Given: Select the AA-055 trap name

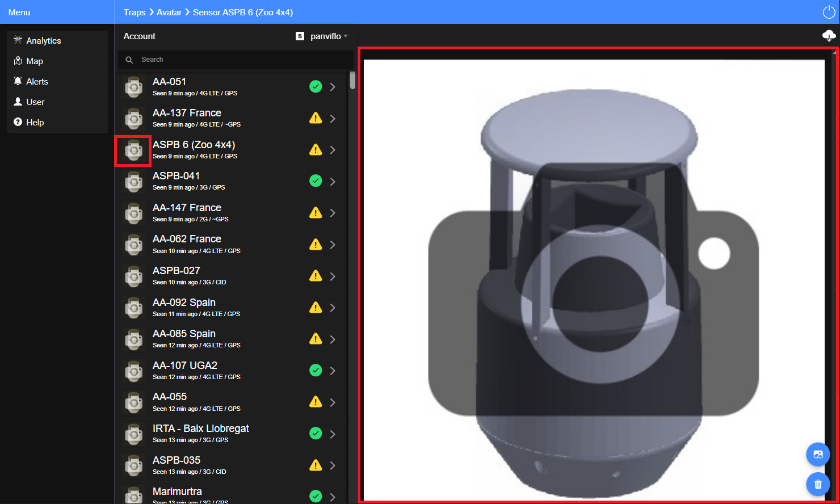Looking at the screenshot, I should point(170,397).
